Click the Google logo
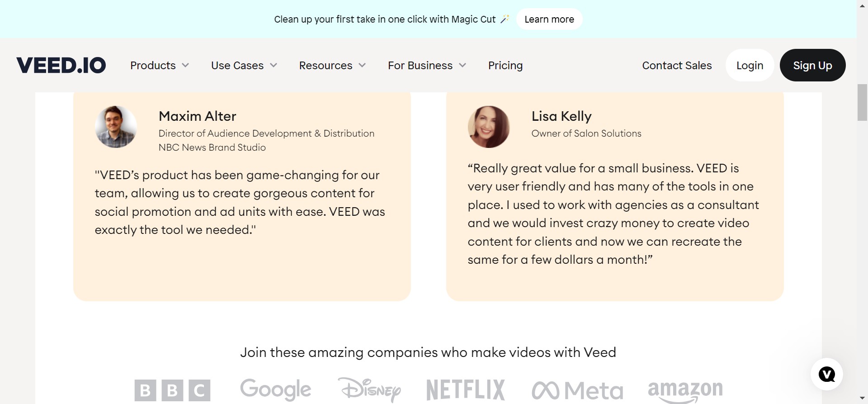 [x=275, y=389]
